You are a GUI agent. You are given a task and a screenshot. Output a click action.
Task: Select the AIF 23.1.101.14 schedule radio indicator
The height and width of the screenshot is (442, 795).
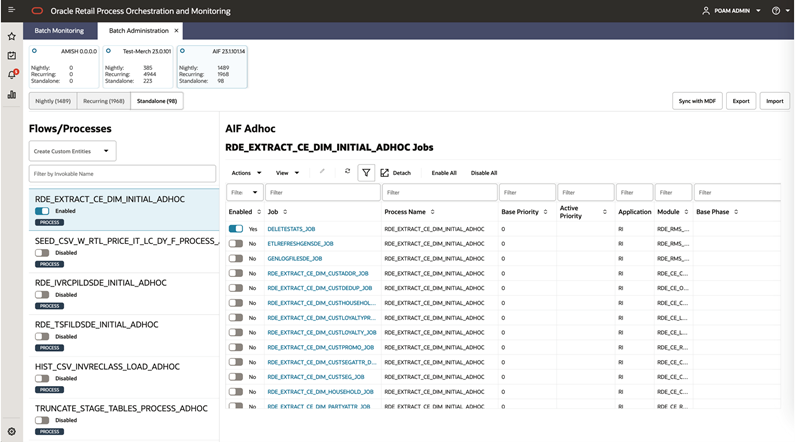tap(183, 51)
